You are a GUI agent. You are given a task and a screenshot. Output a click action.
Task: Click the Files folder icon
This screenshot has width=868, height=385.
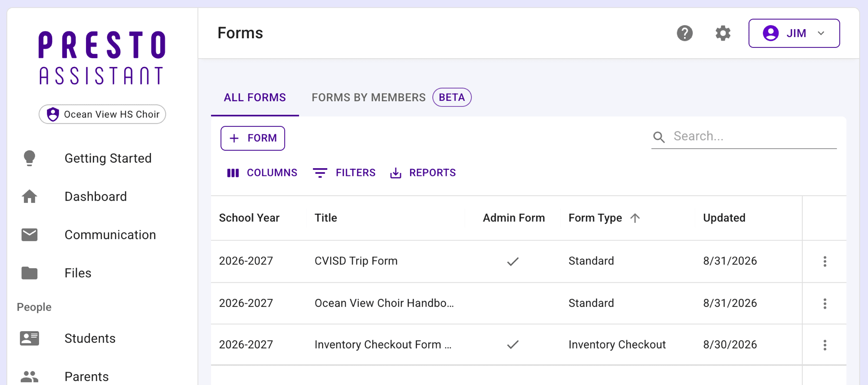click(30, 273)
